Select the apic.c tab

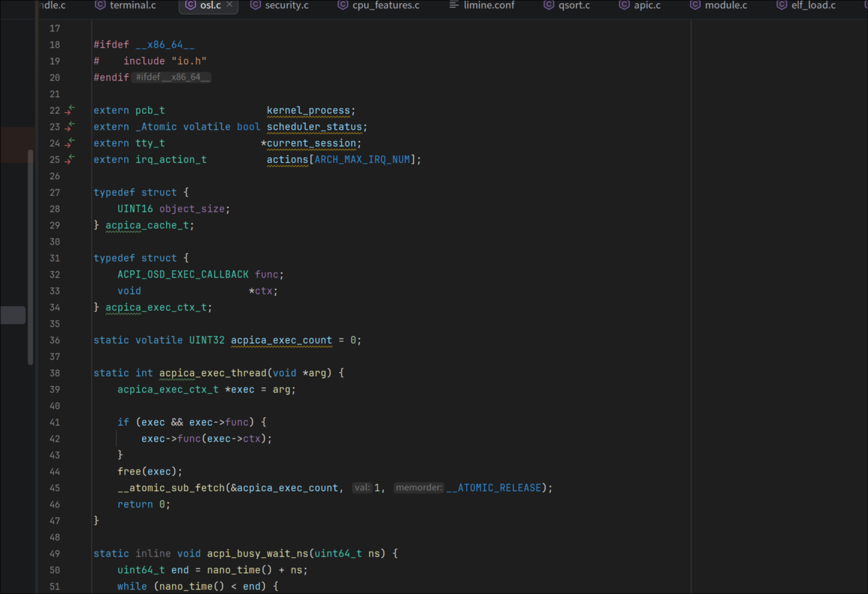pyautogui.click(x=647, y=5)
